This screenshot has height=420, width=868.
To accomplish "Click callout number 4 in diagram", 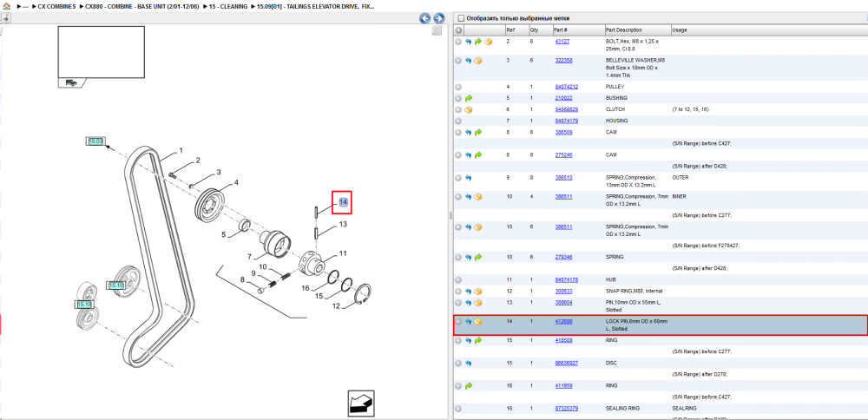I will [236, 182].
